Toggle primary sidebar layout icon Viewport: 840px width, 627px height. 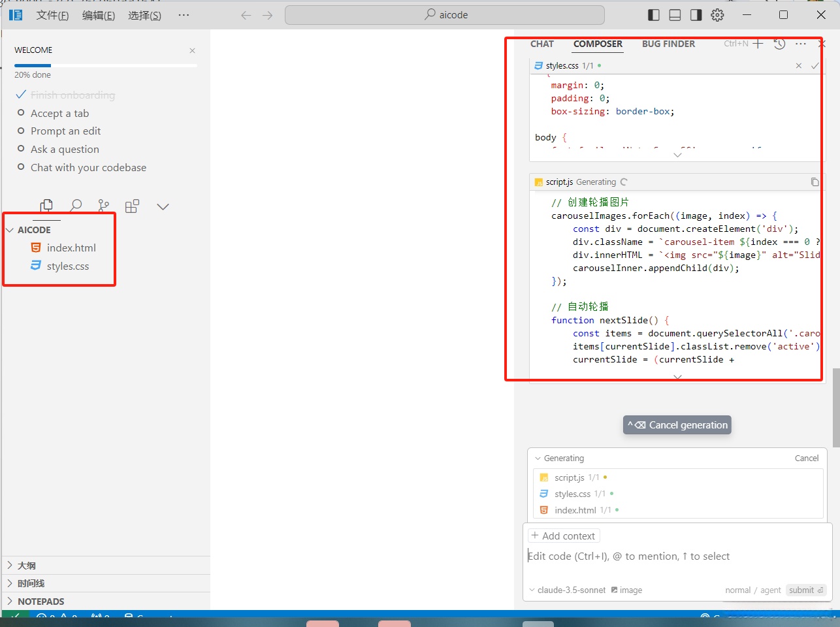[x=654, y=15]
